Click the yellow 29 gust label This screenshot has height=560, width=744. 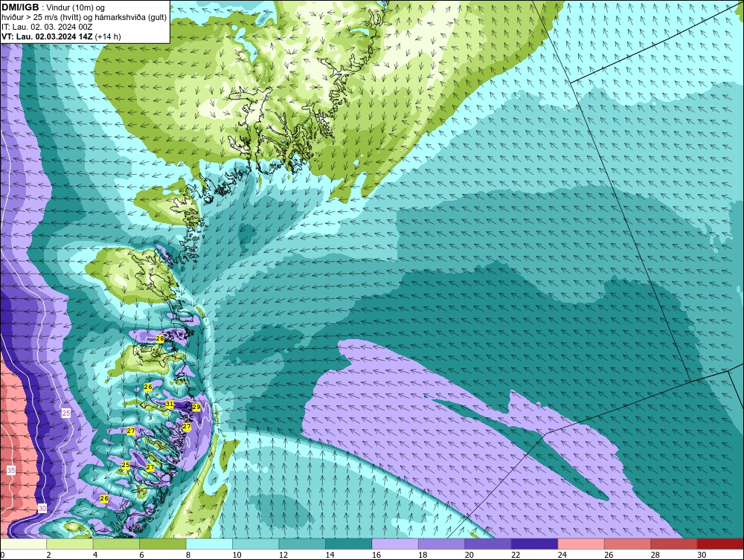click(x=196, y=407)
